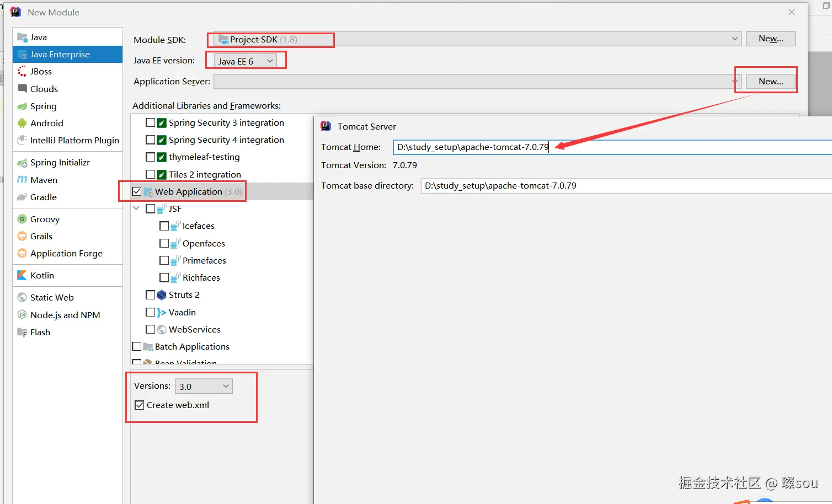Click the Maven 'm' icon

pyautogui.click(x=22, y=180)
